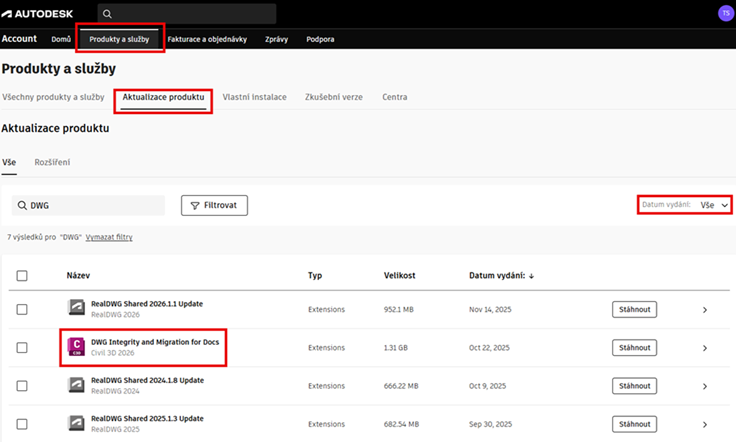Open the Podpora menu item
The height and width of the screenshot is (442, 736).
[320, 39]
